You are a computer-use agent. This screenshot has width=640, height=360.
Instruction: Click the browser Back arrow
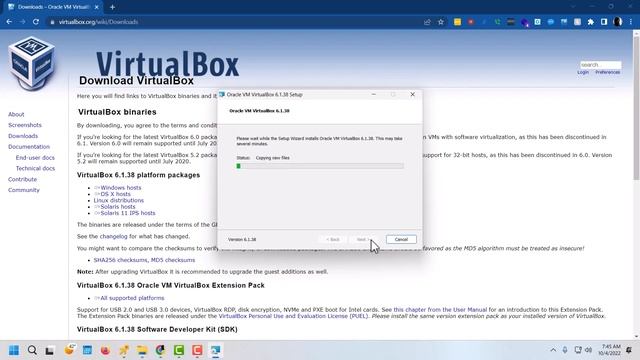[x=9, y=22]
